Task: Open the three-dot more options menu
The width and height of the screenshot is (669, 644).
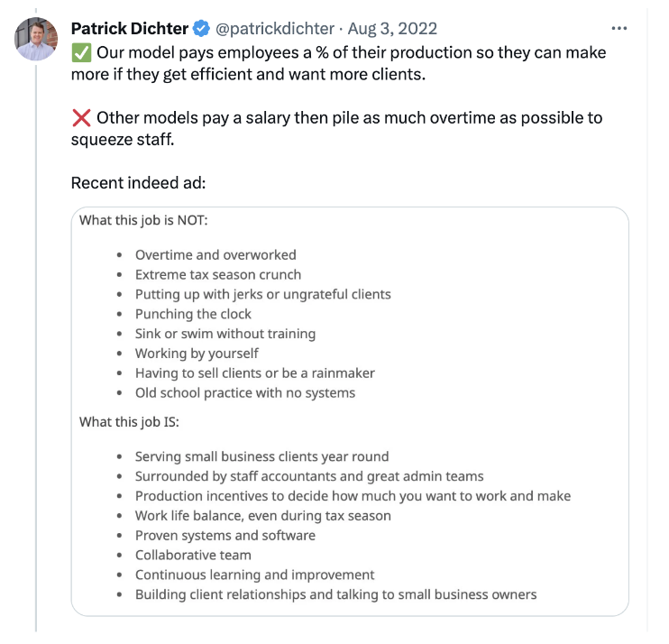Action: tap(619, 29)
